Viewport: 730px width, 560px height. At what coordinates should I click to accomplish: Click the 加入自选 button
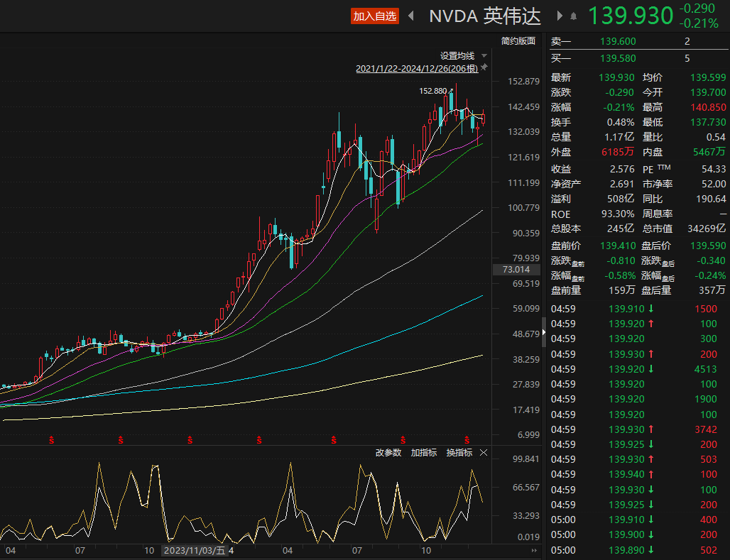[x=375, y=16]
